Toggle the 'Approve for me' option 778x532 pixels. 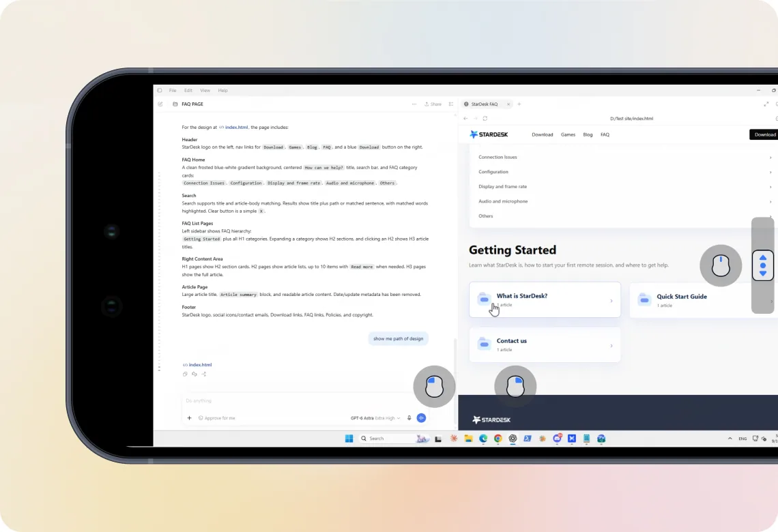pos(217,418)
